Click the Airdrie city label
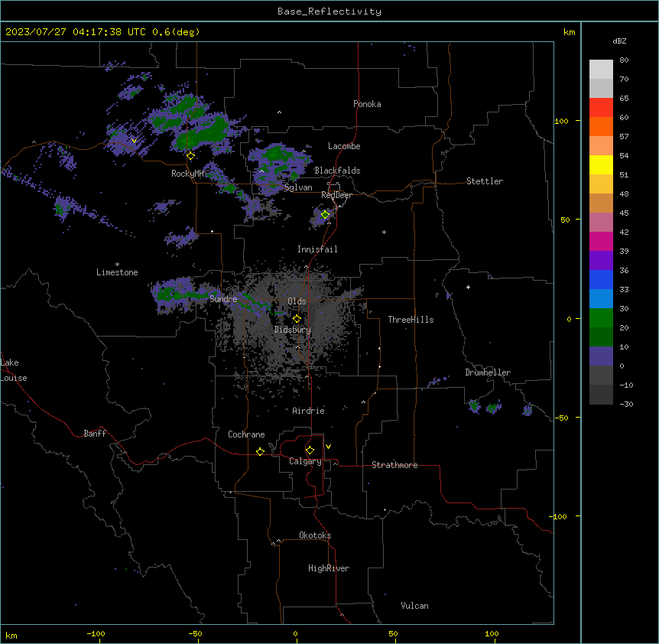Screen dimensions: 659x644 308,411
